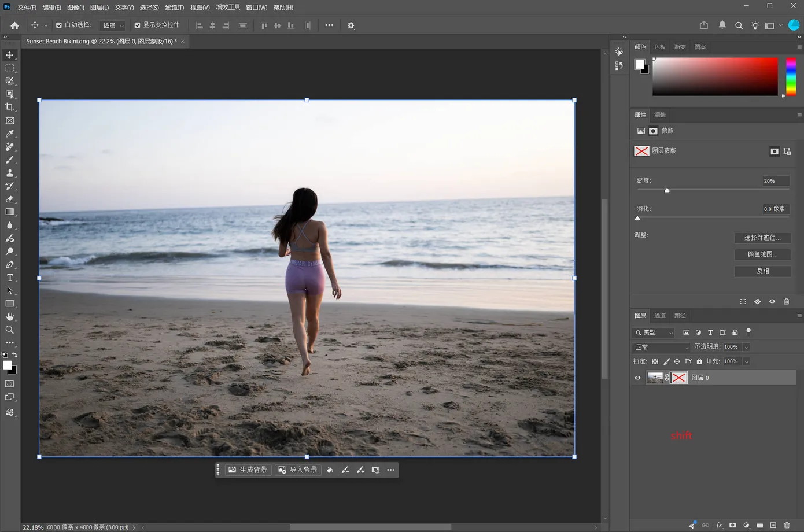Screen dimensions: 804x532
Task: Open the options bar gear settings
Action: 351,25
